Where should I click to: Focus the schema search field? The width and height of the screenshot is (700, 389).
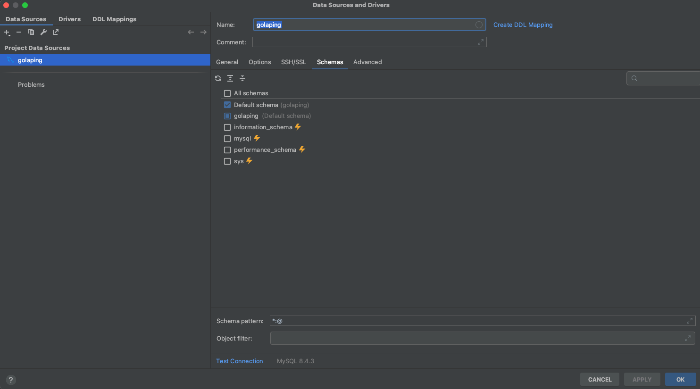pos(663,78)
